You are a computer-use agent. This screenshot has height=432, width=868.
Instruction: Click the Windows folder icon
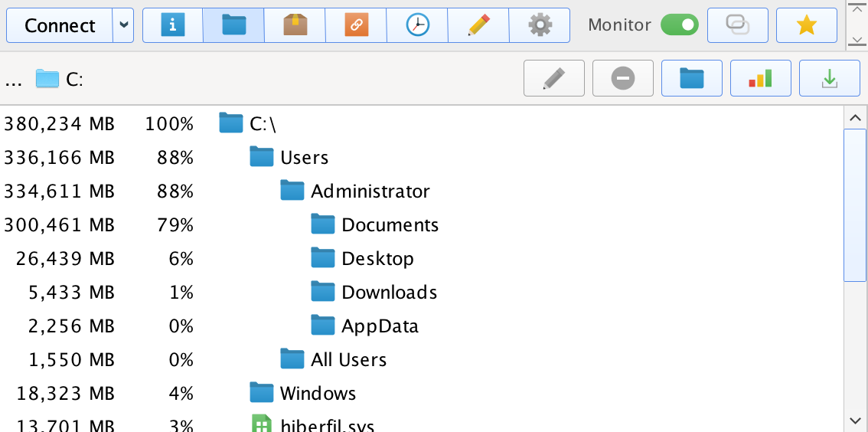(x=261, y=393)
